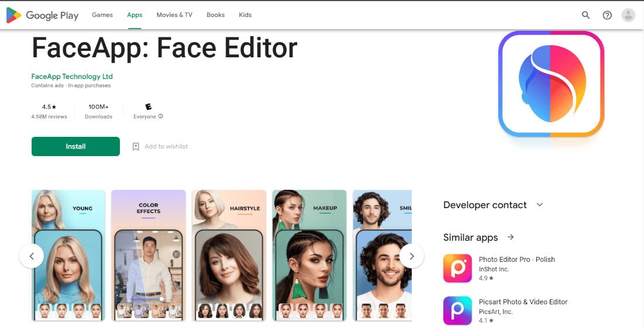Go to Movies & TV tab
The image size is (644, 328).
pyautogui.click(x=174, y=15)
